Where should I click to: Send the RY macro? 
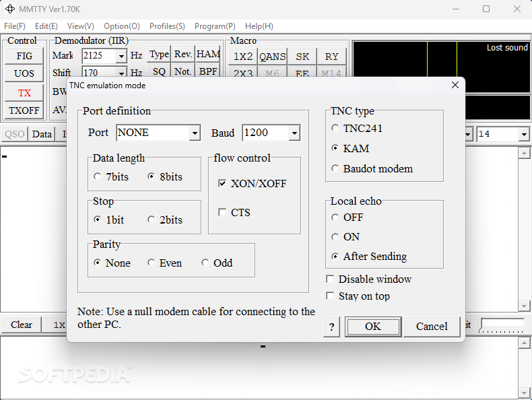[x=331, y=57]
